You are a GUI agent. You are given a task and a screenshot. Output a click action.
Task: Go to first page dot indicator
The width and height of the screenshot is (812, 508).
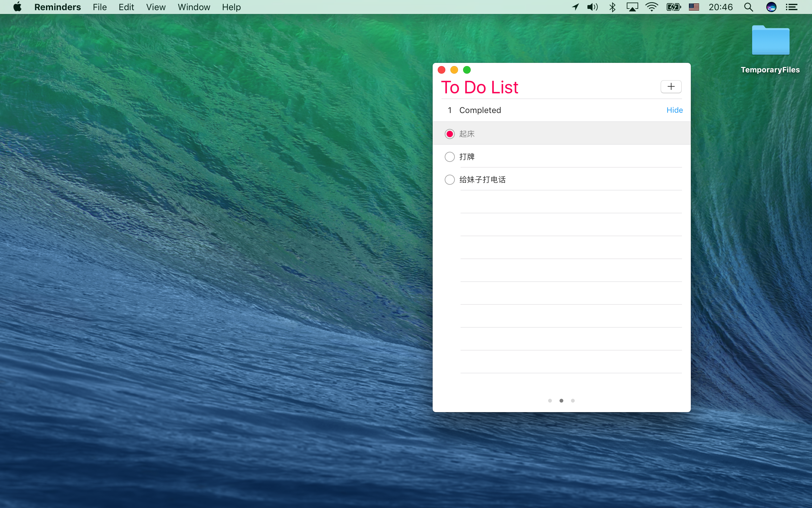click(550, 400)
